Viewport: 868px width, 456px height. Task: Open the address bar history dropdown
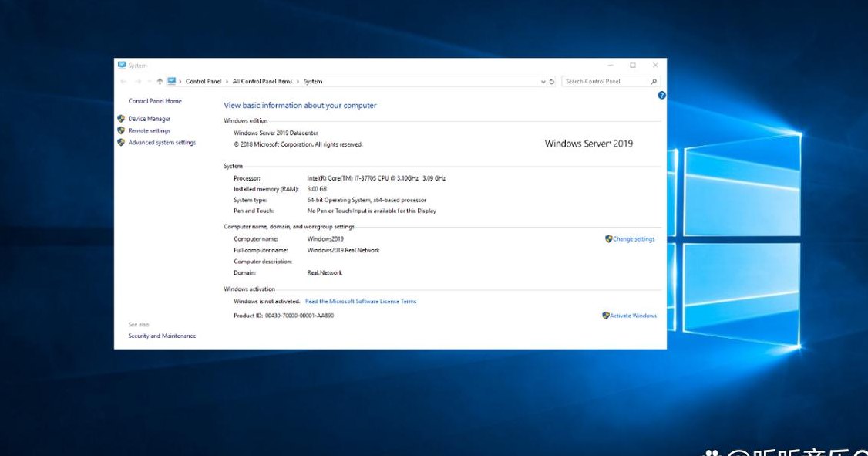(x=543, y=82)
